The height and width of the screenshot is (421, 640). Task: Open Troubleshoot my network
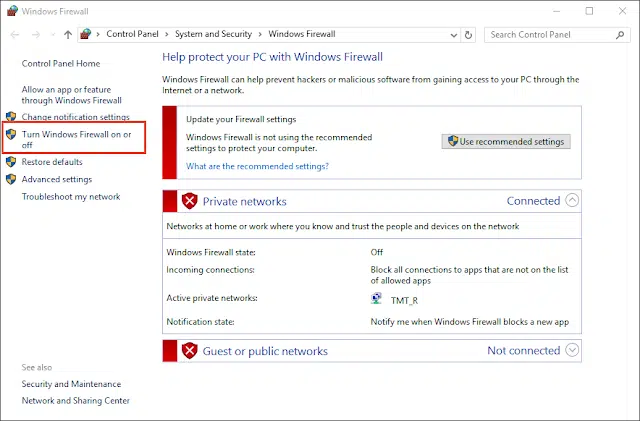coord(71,196)
